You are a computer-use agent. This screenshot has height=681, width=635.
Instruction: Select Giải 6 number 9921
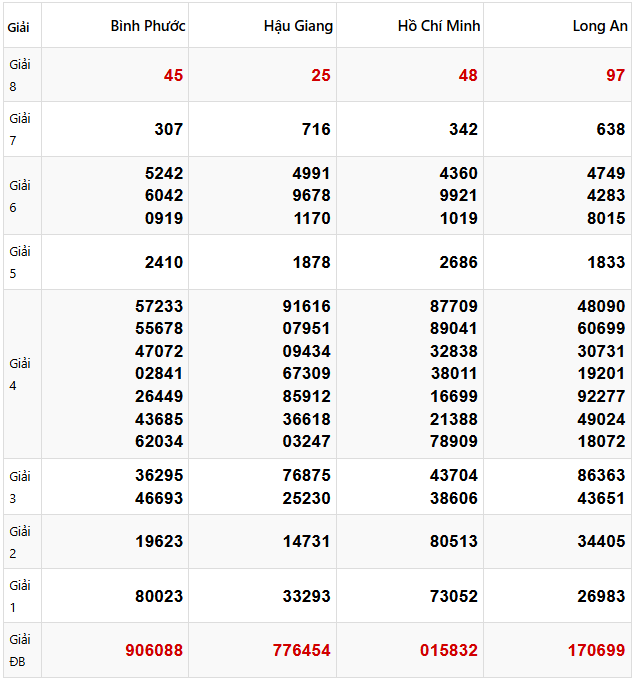click(x=459, y=195)
